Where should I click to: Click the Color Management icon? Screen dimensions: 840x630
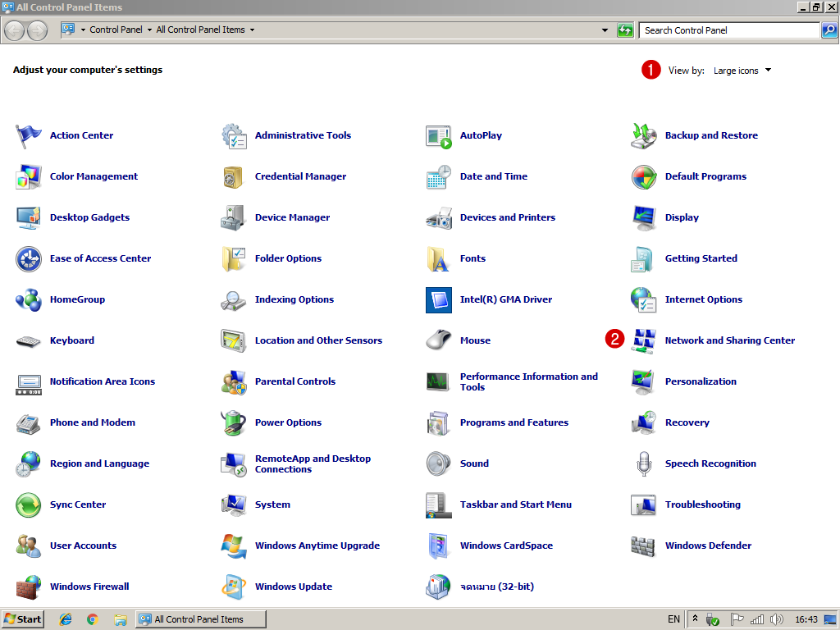coord(29,177)
